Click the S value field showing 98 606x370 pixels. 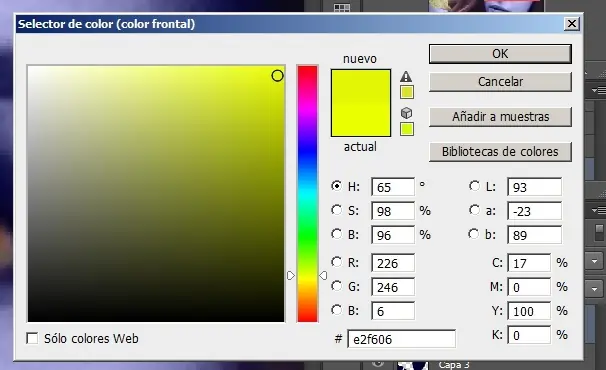(x=393, y=211)
